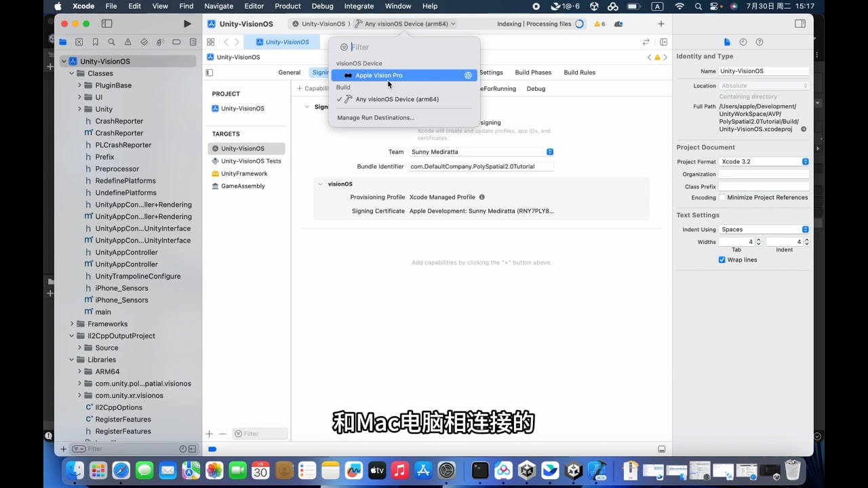Switch to Build Rules tab

point(579,73)
